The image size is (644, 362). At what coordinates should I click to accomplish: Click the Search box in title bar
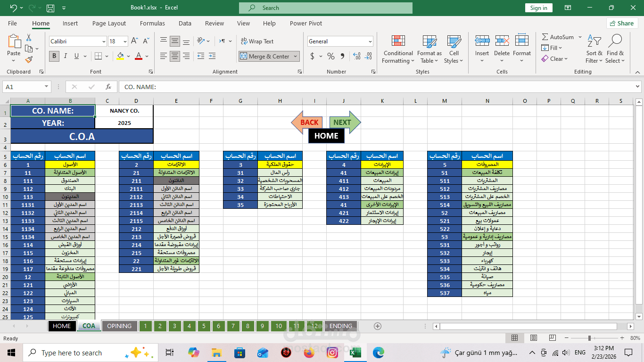(325, 8)
